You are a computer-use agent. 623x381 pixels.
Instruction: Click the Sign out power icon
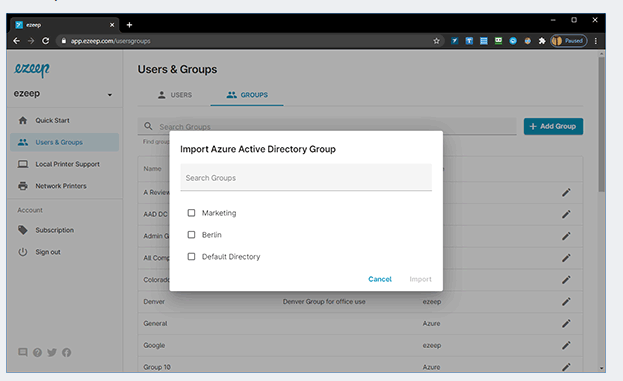click(x=23, y=252)
